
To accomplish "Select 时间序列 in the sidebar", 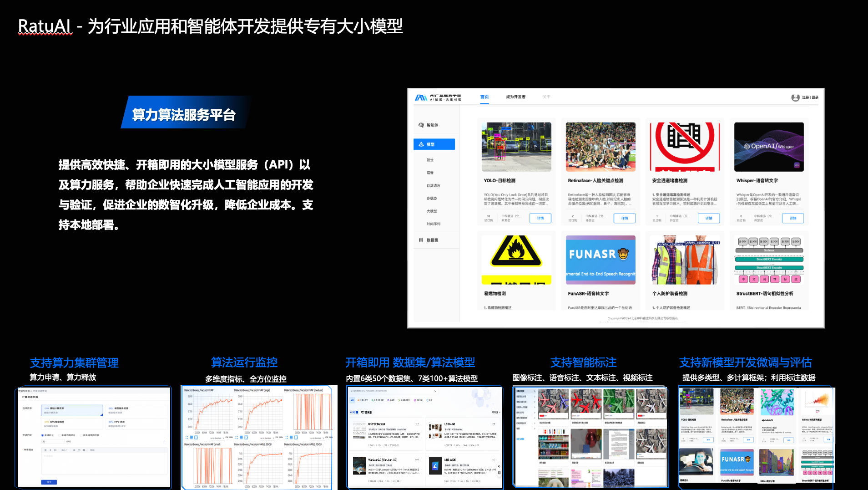I will [433, 224].
